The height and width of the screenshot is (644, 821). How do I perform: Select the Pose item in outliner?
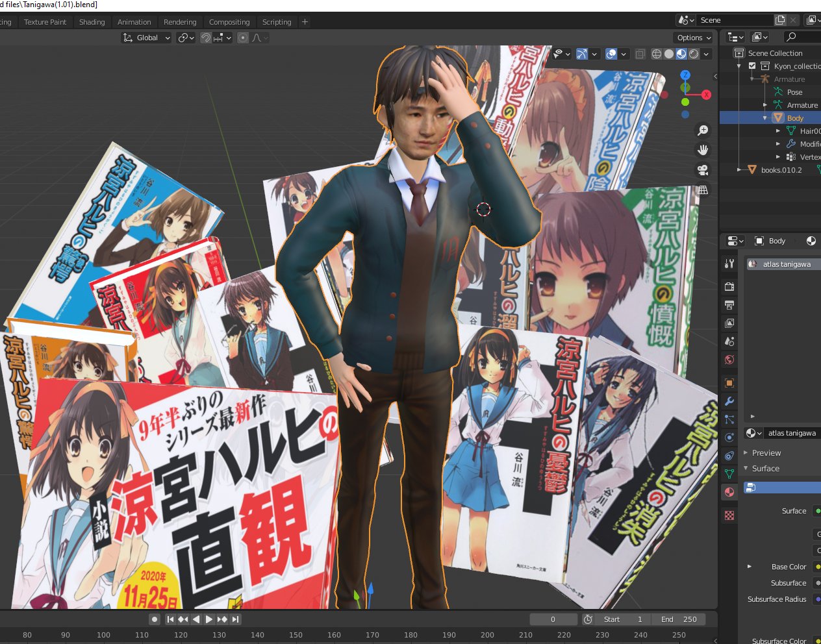click(794, 92)
